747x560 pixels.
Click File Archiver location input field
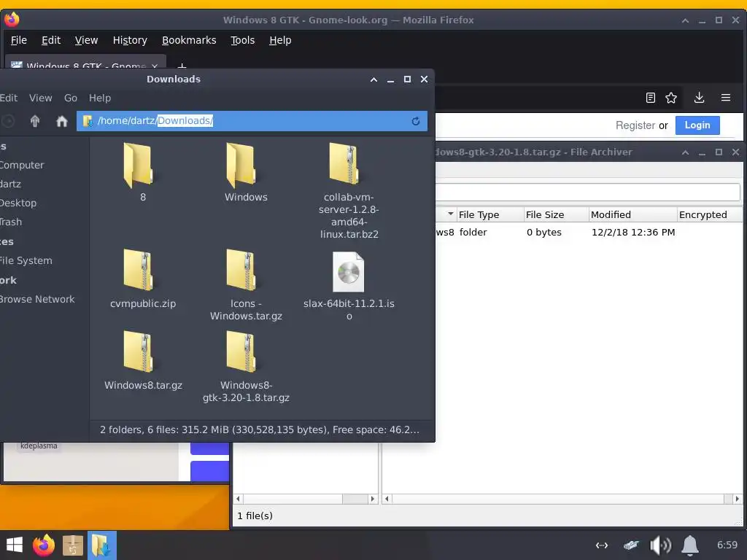click(x=587, y=192)
